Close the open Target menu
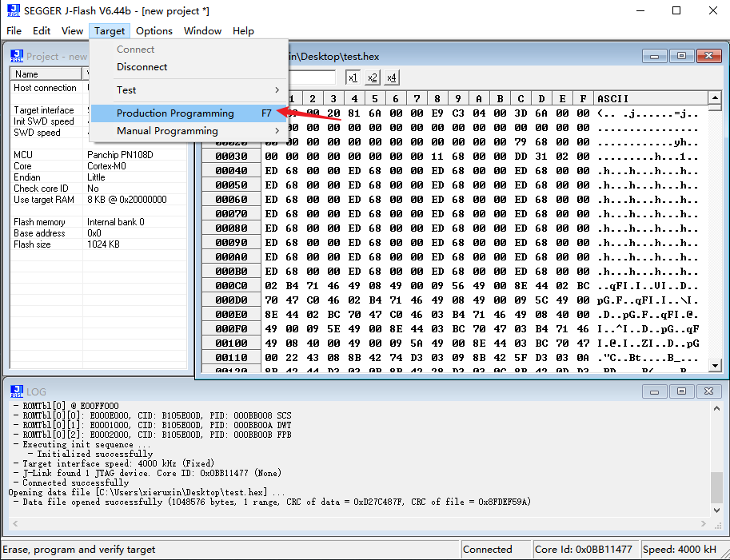This screenshot has width=730, height=560. tap(110, 30)
